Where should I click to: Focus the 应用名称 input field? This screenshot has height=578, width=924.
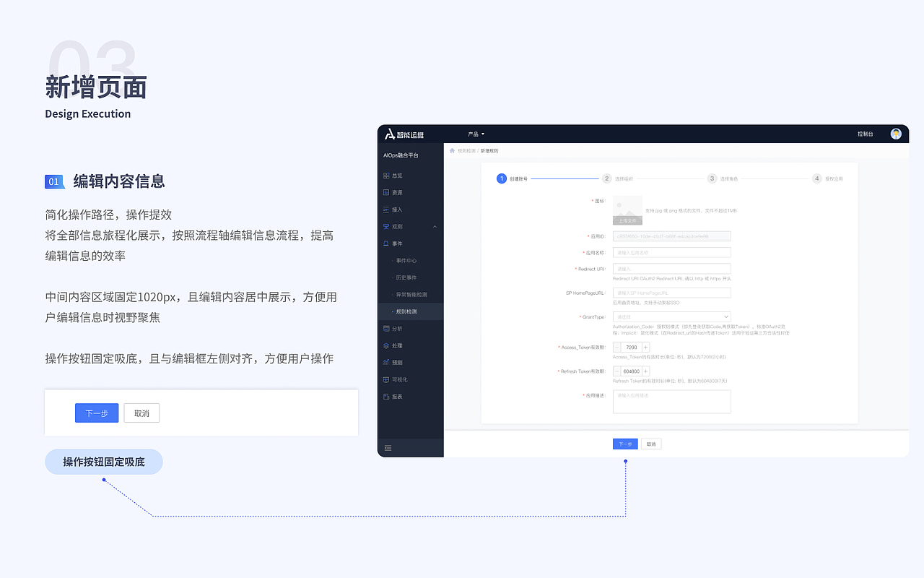tap(672, 253)
